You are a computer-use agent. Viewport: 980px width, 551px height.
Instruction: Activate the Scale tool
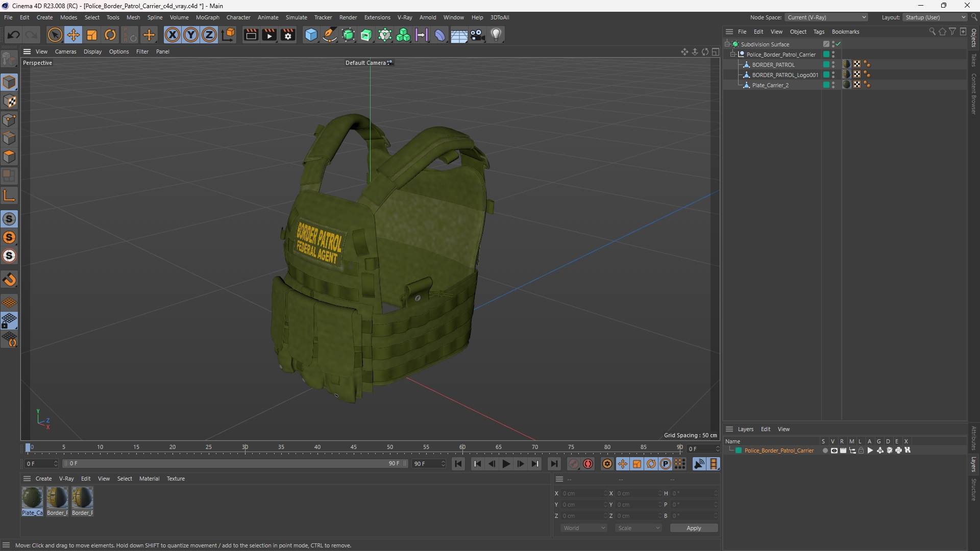(x=92, y=35)
